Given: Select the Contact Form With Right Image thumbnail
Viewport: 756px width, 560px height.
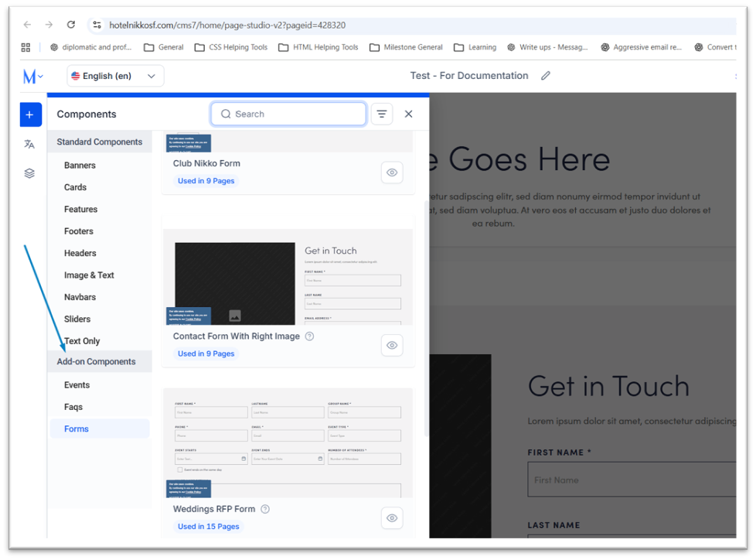Looking at the screenshot, I should pos(288,278).
